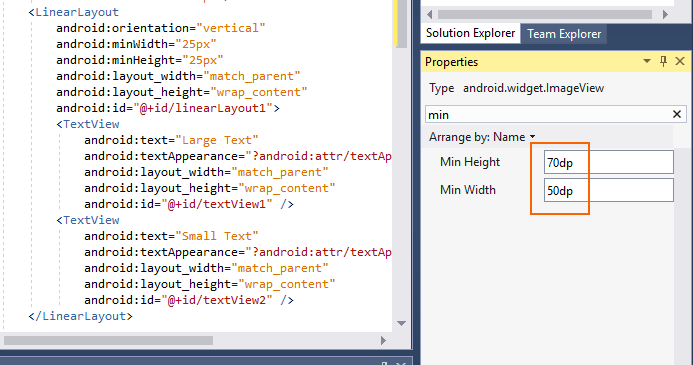
Task: Switch to the Team Explorer tab
Action: coord(564,34)
